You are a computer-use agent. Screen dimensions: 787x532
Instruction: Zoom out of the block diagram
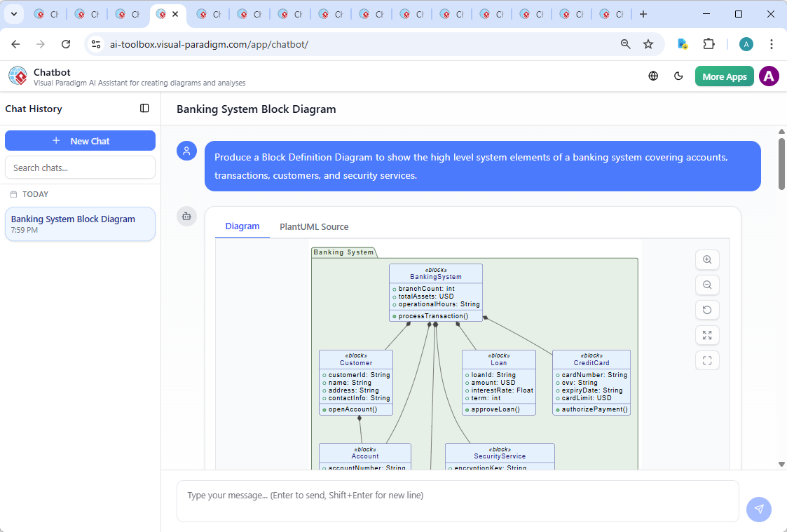point(707,285)
